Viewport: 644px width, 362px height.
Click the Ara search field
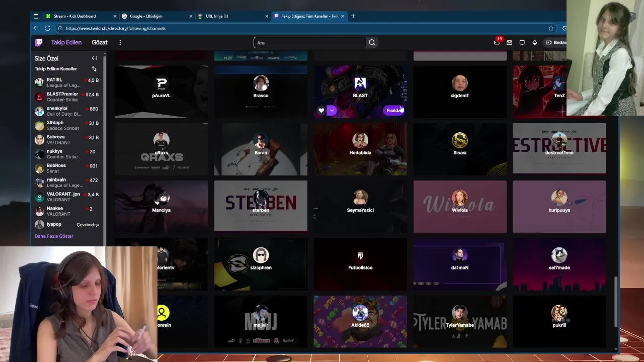click(310, 43)
